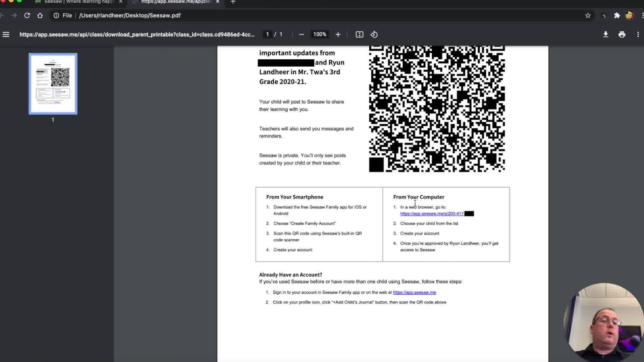
Task: Click 'Choose your child from the list'
Action: (429, 224)
